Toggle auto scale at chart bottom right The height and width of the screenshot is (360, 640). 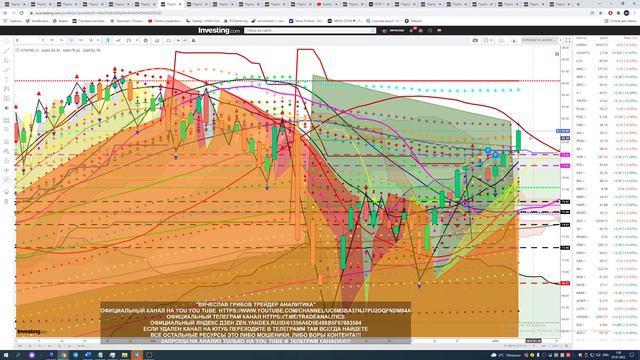(x=556, y=346)
